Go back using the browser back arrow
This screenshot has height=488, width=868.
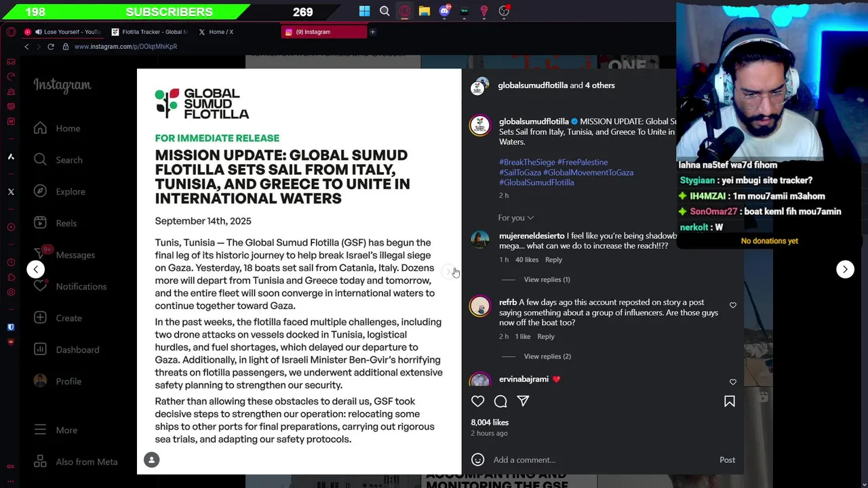pyautogui.click(x=26, y=47)
